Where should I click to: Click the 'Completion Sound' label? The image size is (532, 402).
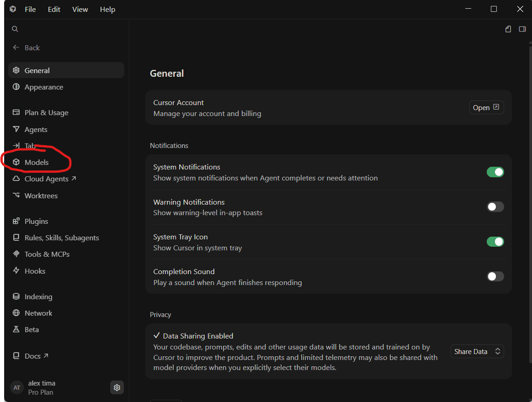pos(184,271)
